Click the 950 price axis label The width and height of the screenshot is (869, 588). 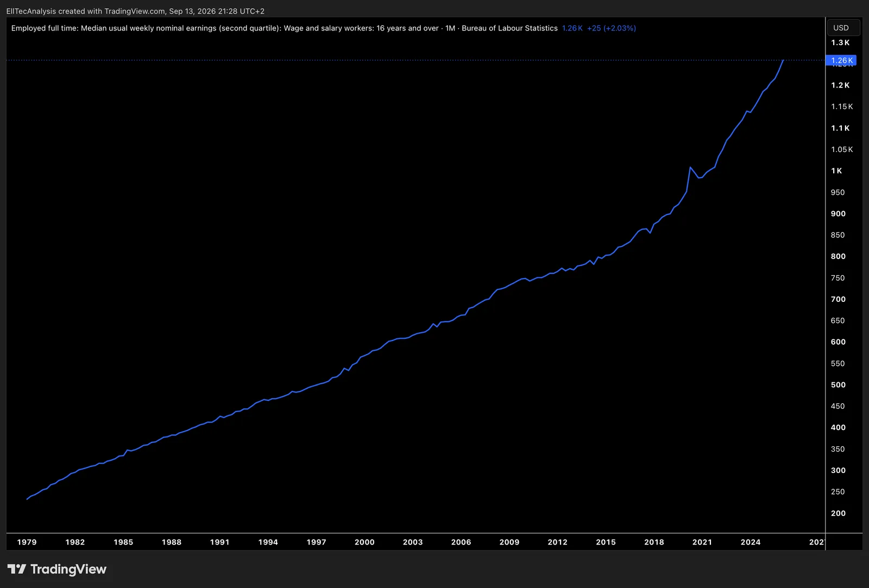(x=838, y=192)
